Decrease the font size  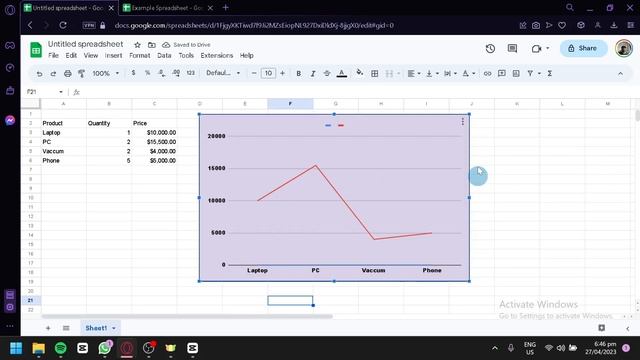[x=254, y=73]
